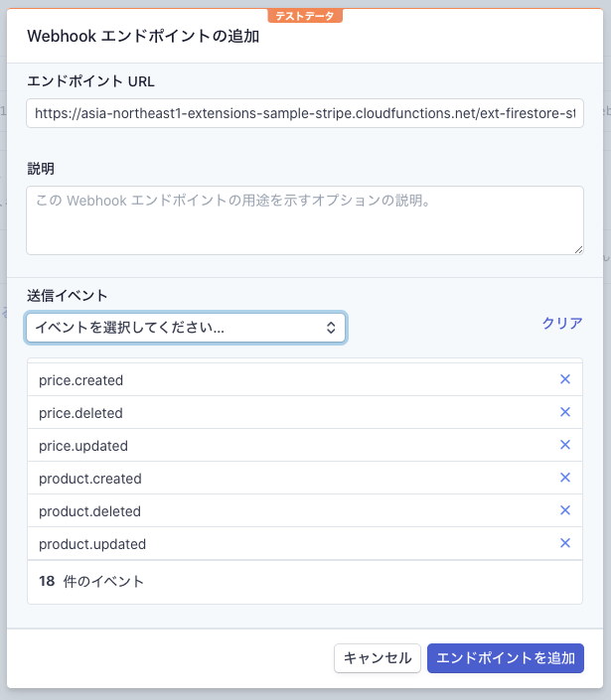Viewport: 611px width, 700px height.
Task: Select the product.updated row text
Action: [x=92, y=544]
